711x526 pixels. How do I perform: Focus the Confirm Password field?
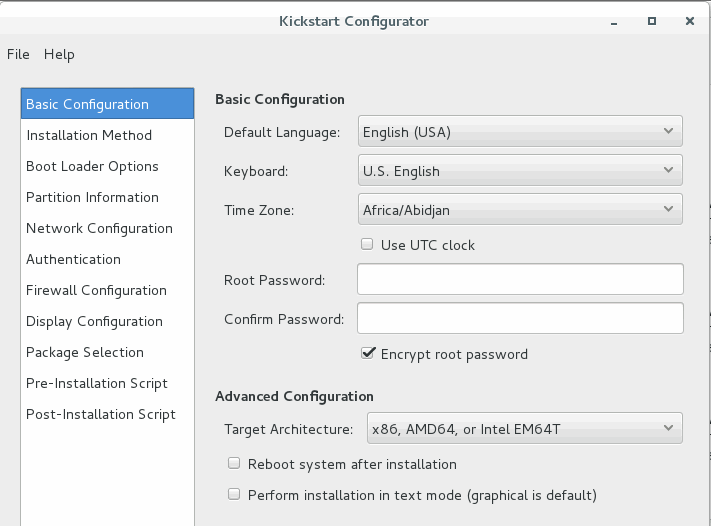coord(520,318)
